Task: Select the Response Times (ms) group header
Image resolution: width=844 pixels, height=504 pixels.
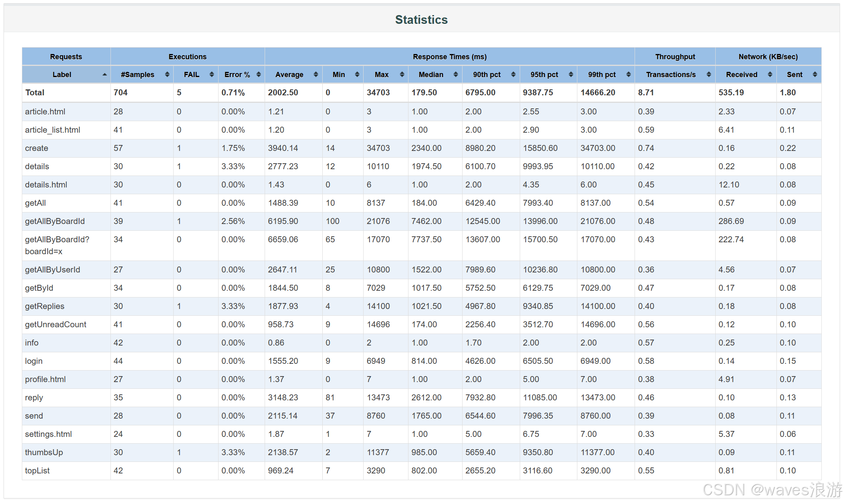Action: tap(449, 57)
